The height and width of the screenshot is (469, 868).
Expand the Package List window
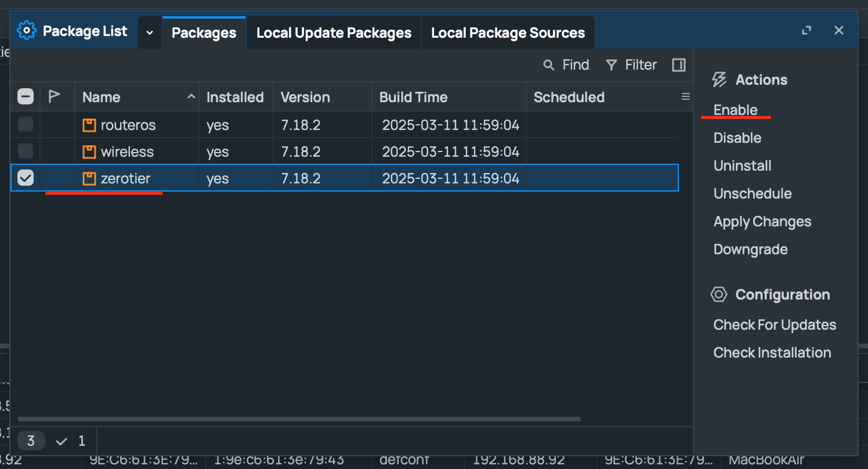click(806, 31)
